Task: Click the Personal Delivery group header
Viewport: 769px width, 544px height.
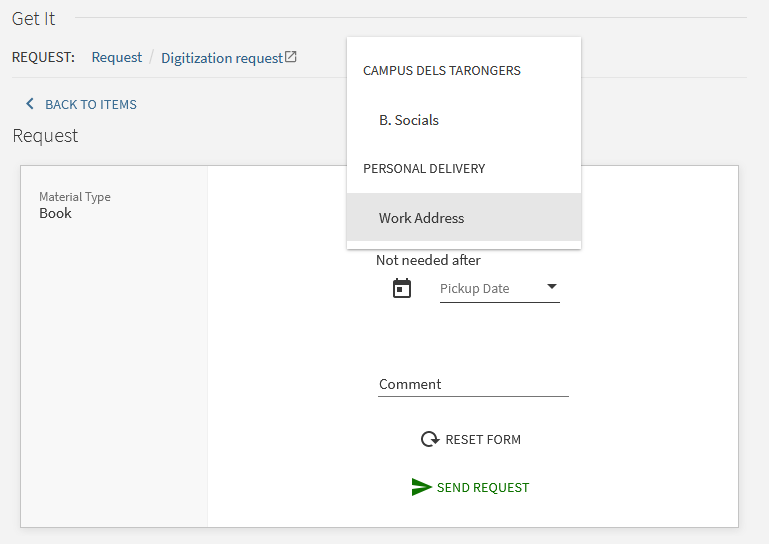Action: [x=424, y=169]
